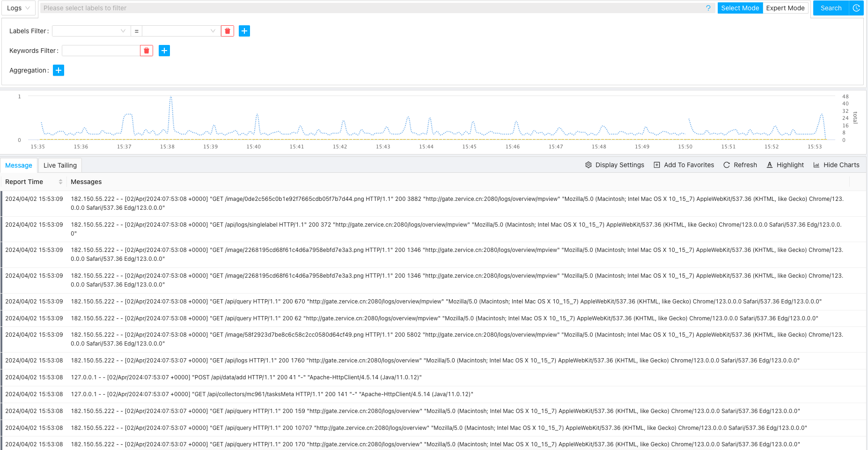Add a new keywords filter
This screenshot has height=450, width=868.
click(x=164, y=51)
